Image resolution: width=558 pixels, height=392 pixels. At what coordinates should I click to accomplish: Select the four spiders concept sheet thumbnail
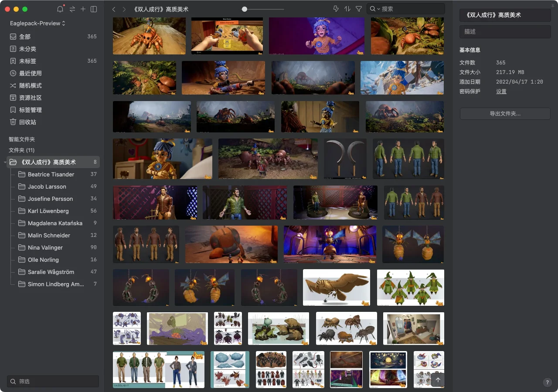point(347,328)
